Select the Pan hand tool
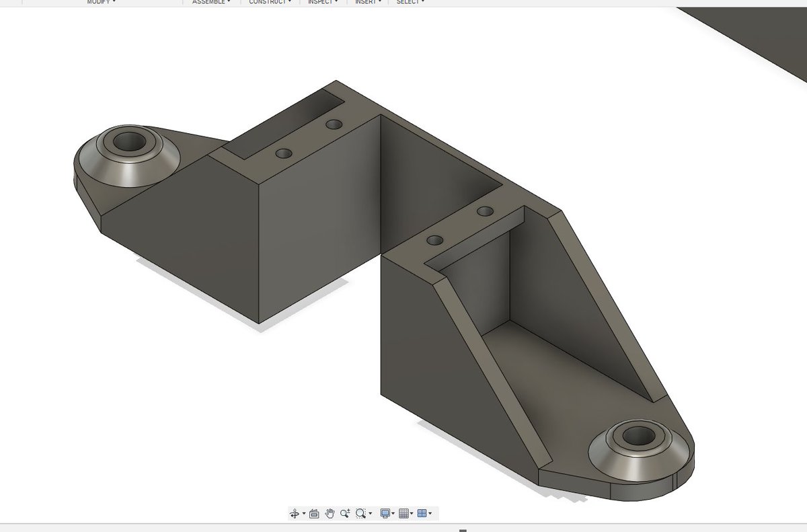This screenshot has width=807, height=532. click(330, 514)
